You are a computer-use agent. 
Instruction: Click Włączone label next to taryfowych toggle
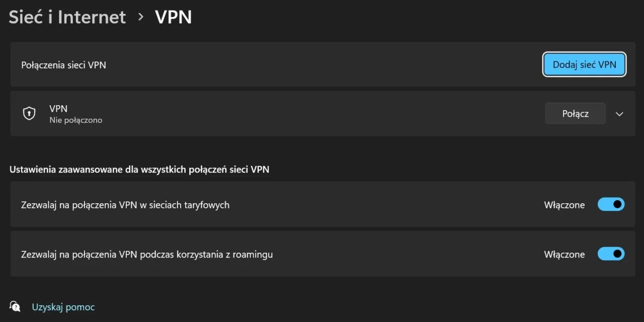tap(564, 205)
